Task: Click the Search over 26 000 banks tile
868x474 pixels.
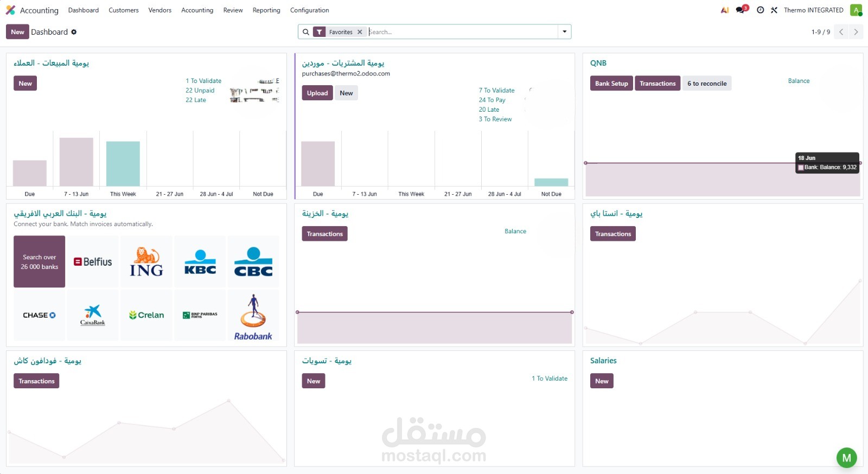Action: pyautogui.click(x=39, y=261)
